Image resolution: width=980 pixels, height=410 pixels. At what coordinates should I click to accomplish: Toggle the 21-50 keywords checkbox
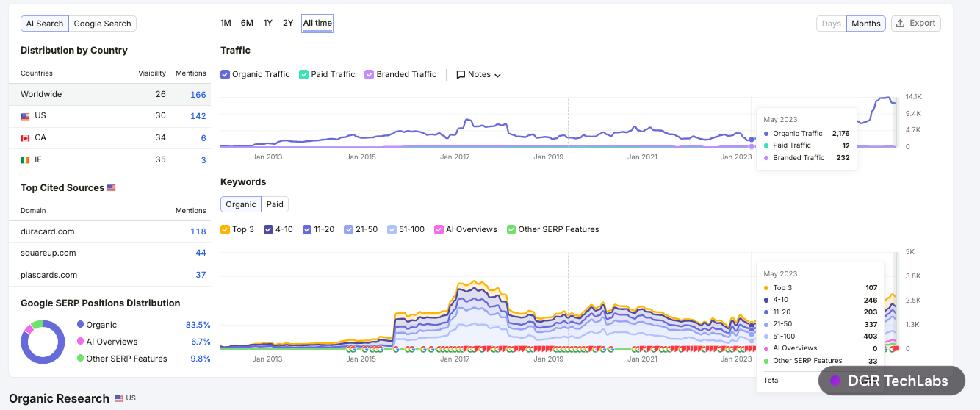pos(349,229)
